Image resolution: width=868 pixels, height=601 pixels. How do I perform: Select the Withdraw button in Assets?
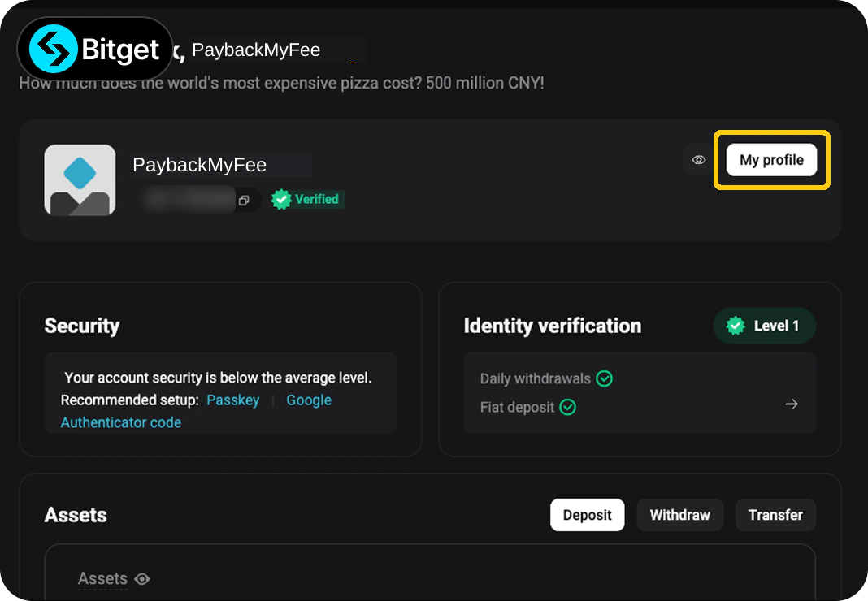click(679, 515)
